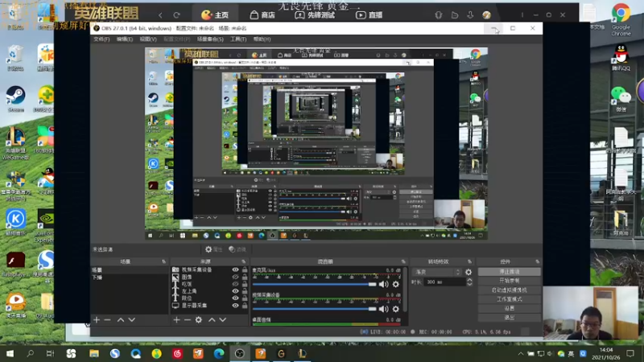Toggle the lock on 显示器采集 source
Viewport: 644px width, 362px height.
[x=245, y=306]
